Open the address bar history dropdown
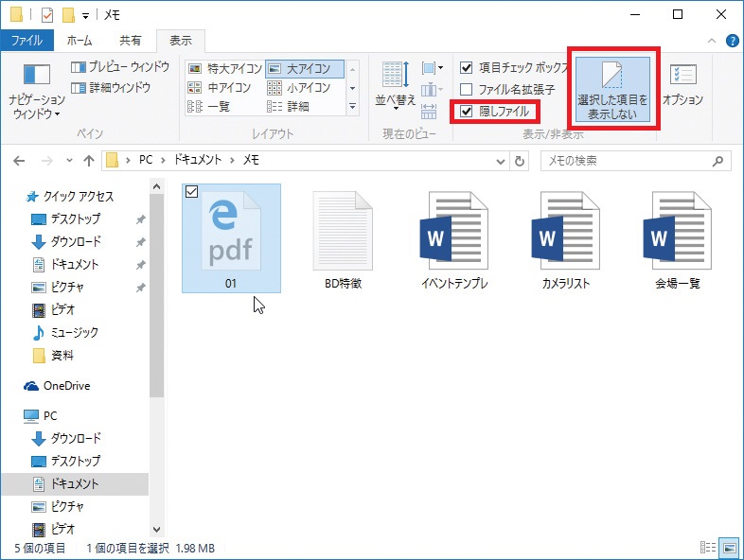This screenshot has width=744, height=560. (x=500, y=161)
